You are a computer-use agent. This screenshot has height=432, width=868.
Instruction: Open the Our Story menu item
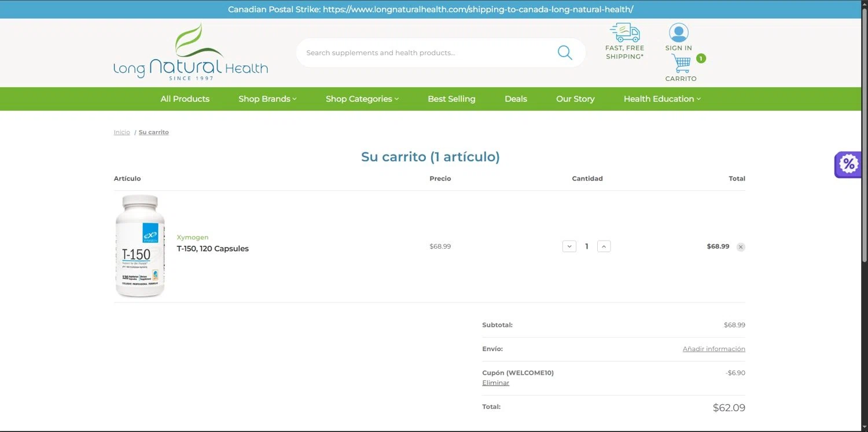(575, 99)
